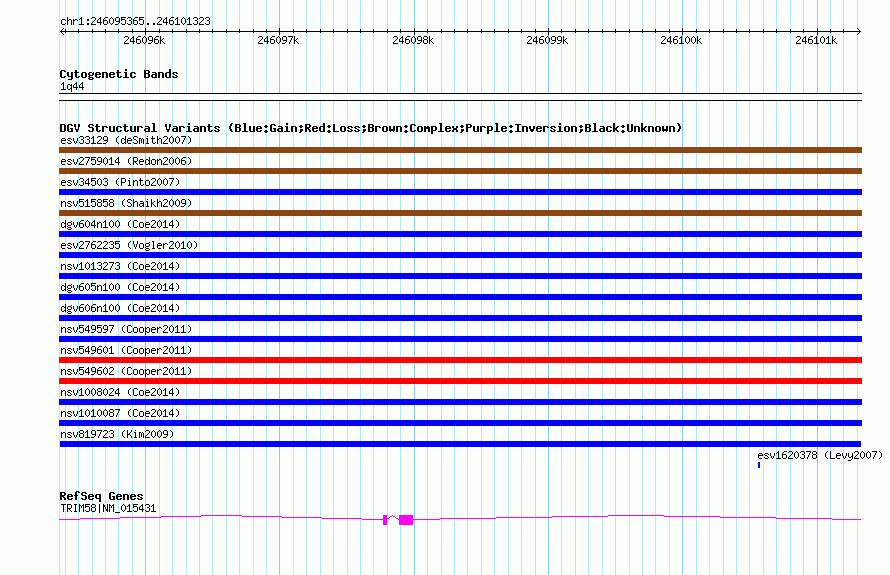
Task: Click the 246100k ruler marker
Action: tap(681, 40)
